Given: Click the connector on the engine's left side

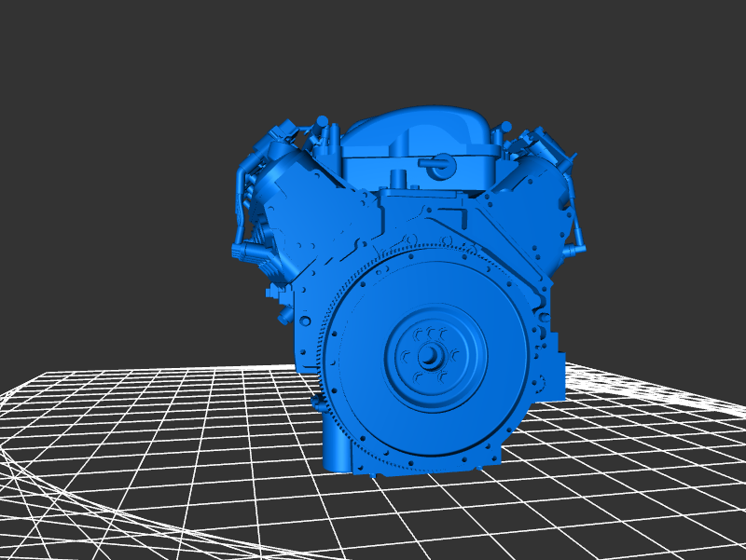Looking at the screenshot, I should (242, 250).
